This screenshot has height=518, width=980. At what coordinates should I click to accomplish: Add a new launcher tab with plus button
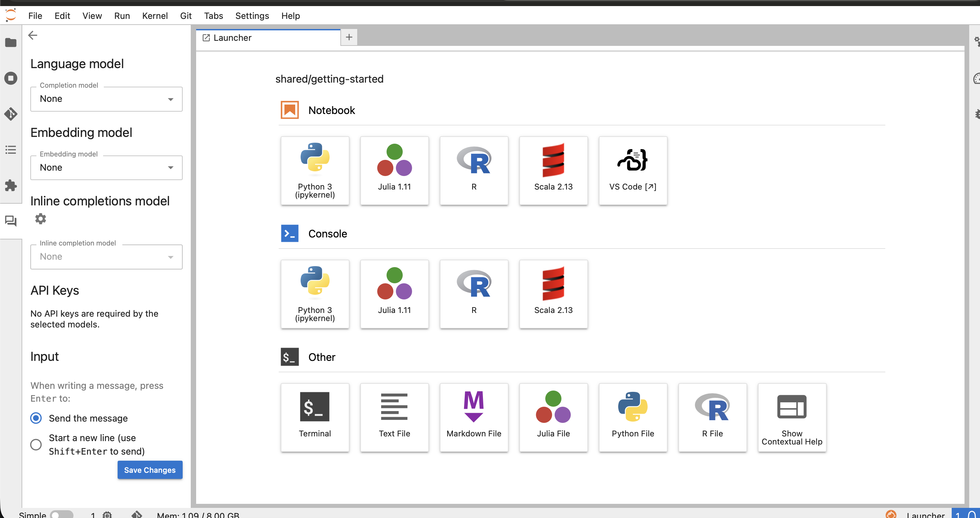[349, 37]
